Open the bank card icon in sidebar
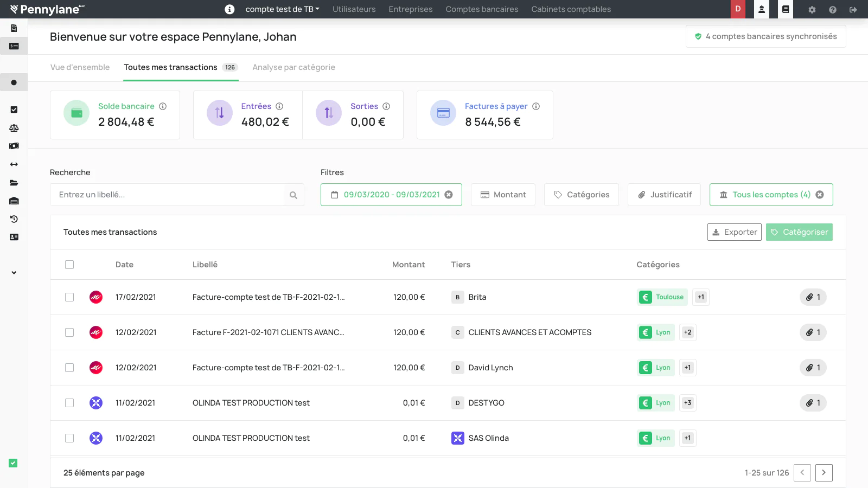This screenshot has width=868, height=488. (x=14, y=46)
